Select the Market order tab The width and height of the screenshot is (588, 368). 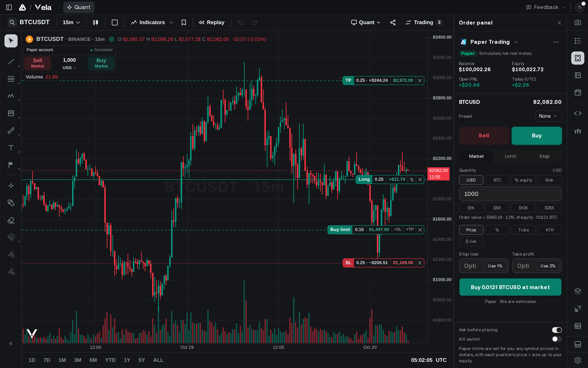click(x=476, y=156)
